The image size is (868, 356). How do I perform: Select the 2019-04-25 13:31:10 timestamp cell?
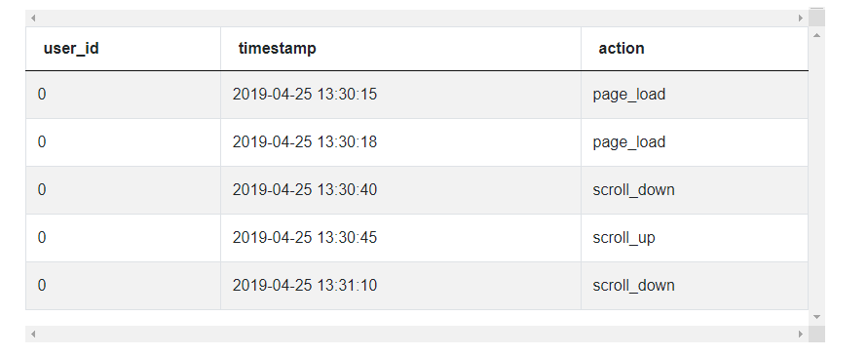click(x=400, y=286)
